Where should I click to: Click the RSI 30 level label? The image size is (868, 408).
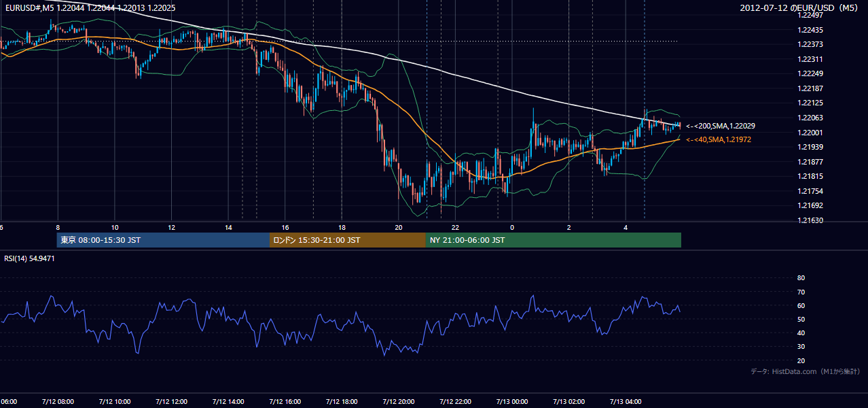[x=801, y=347]
